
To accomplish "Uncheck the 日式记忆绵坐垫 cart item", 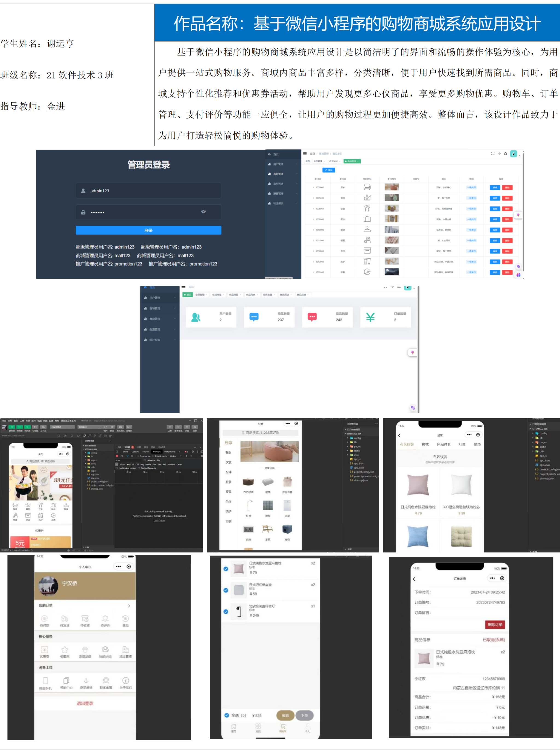I will pyautogui.click(x=226, y=590).
